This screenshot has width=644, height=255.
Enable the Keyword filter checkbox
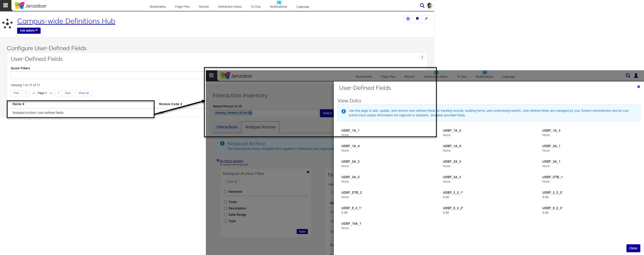click(x=225, y=192)
